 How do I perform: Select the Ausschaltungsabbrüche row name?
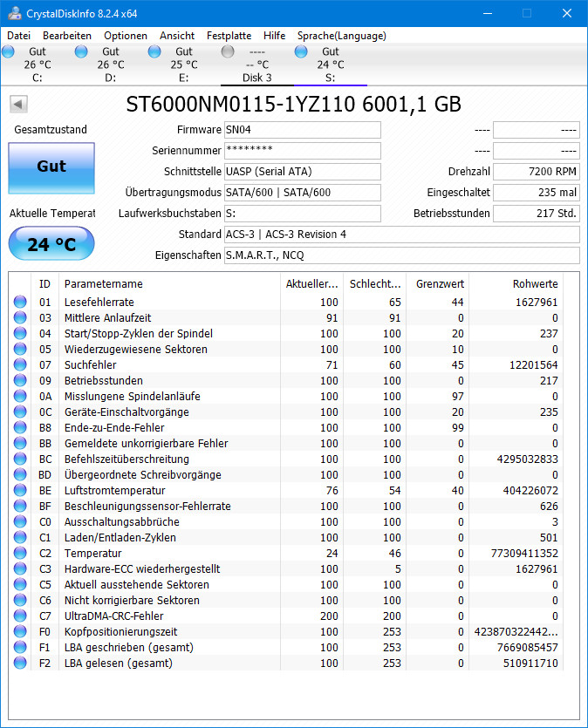121,522
